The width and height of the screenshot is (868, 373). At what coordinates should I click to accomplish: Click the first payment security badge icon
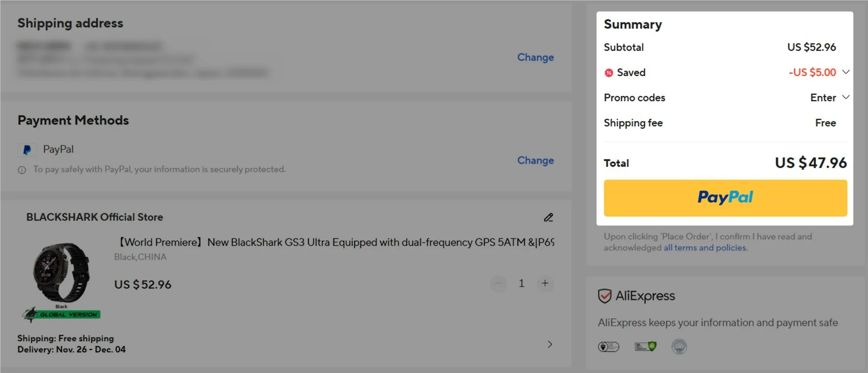(609, 347)
